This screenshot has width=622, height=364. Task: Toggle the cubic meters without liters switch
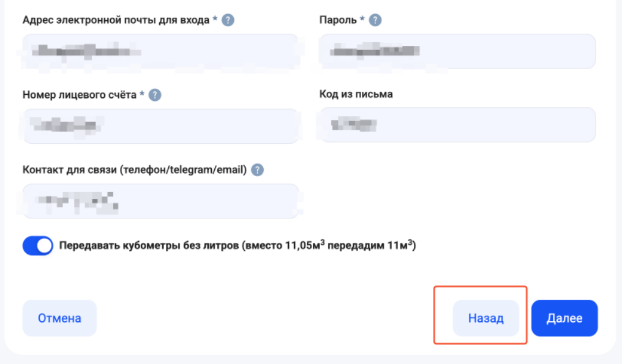pyautogui.click(x=38, y=246)
